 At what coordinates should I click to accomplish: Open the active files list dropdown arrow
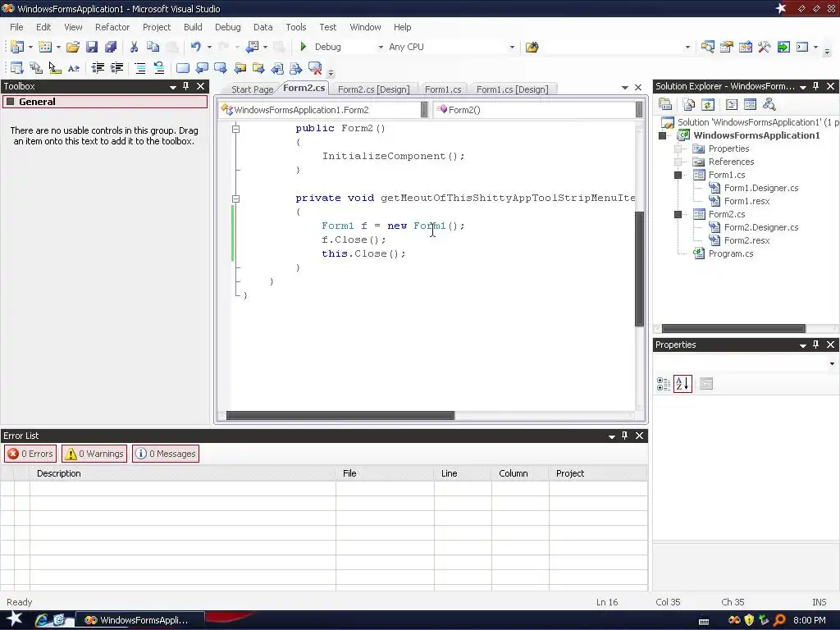[624, 88]
